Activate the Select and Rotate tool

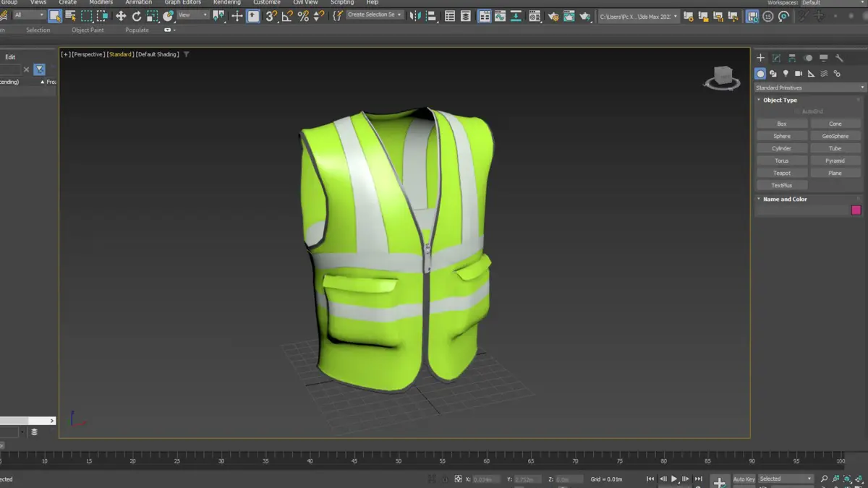[137, 16]
